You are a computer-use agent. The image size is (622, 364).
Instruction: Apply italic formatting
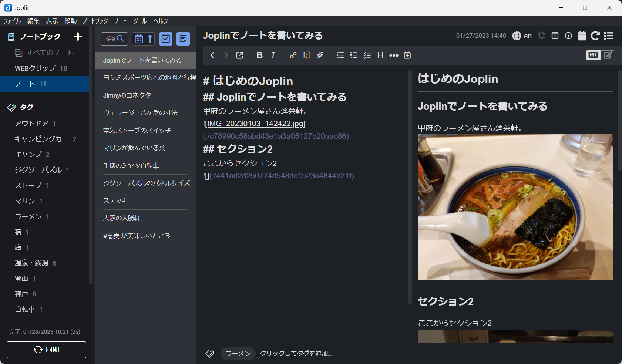point(273,55)
